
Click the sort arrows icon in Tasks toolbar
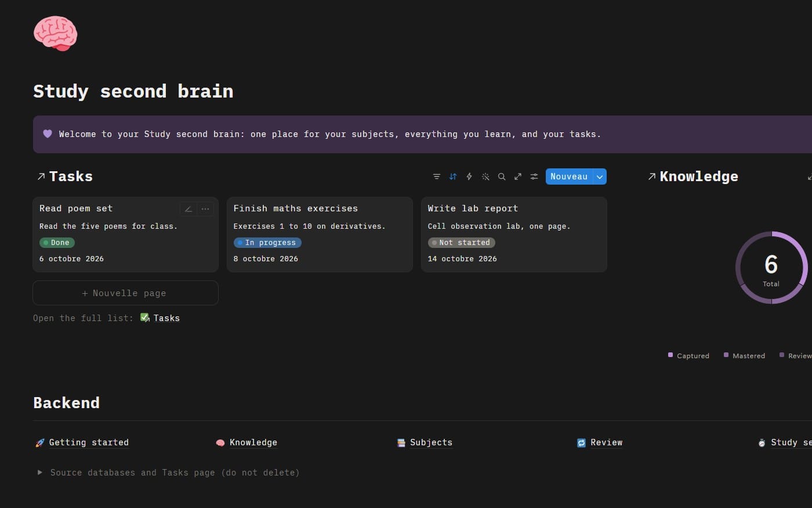pyautogui.click(x=453, y=176)
